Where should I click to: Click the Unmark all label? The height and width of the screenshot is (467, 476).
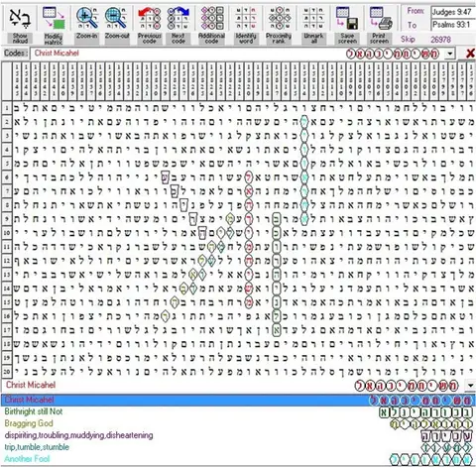click(x=313, y=39)
